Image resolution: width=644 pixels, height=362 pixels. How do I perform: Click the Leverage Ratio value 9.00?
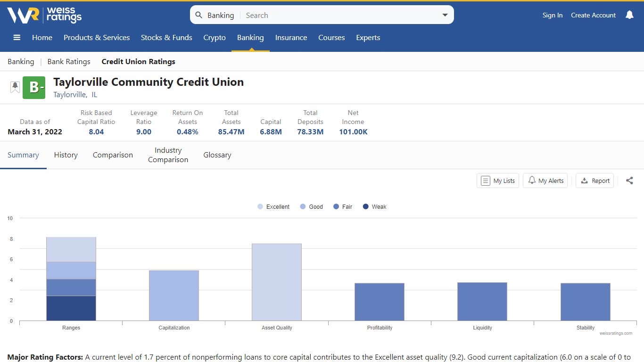[x=144, y=132]
